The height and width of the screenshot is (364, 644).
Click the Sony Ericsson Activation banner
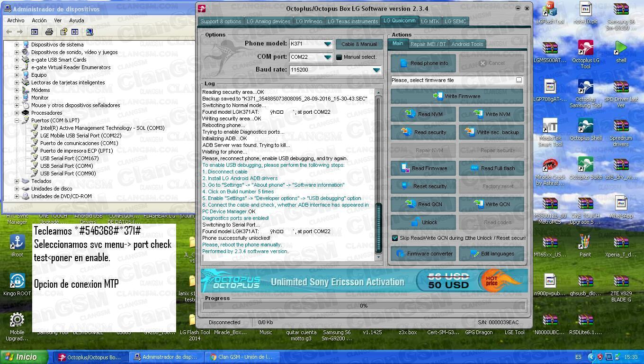(364, 281)
